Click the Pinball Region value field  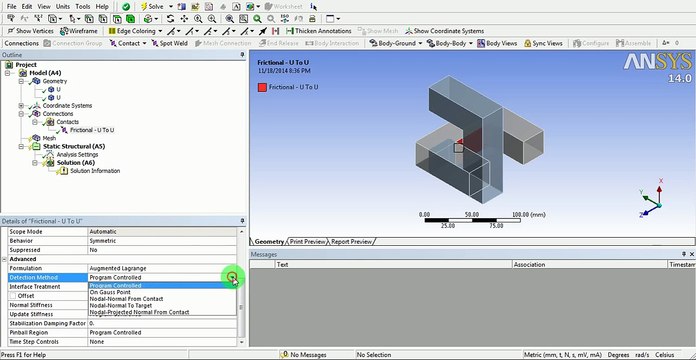point(162,332)
